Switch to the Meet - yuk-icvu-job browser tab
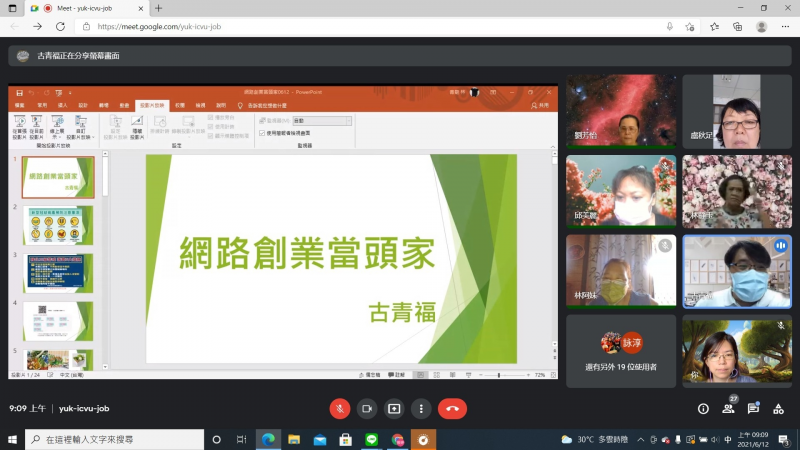800x450 pixels. (x=90, y=8)
